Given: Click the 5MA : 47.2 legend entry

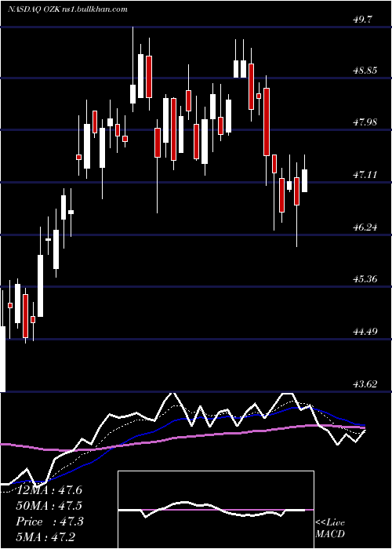Looking at the screenshot, I should 46,536.
